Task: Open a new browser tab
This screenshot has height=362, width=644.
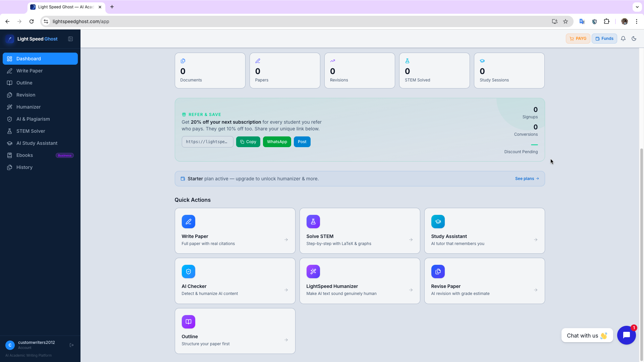Action: coord(112,7)
